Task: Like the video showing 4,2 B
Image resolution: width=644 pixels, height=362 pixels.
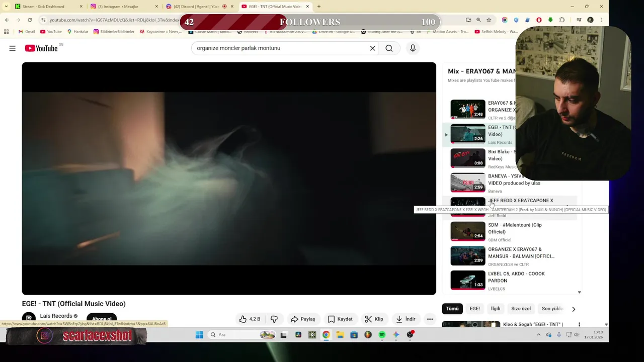Action: click(250, 319)
